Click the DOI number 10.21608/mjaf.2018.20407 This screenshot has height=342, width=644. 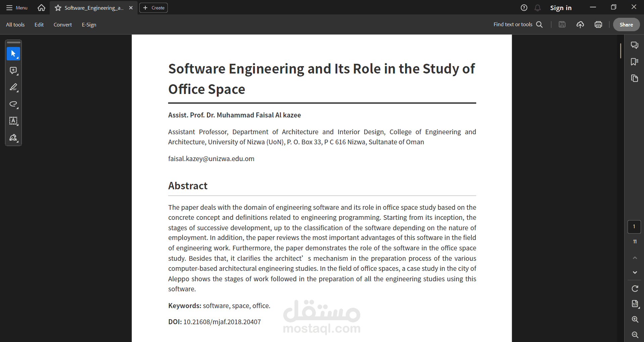point(222,322)
